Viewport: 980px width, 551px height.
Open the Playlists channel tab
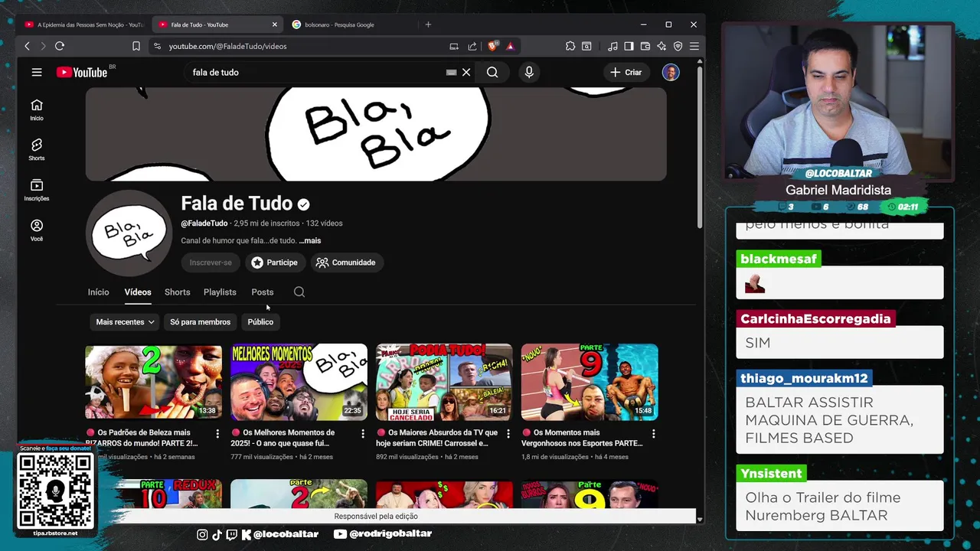220,292
